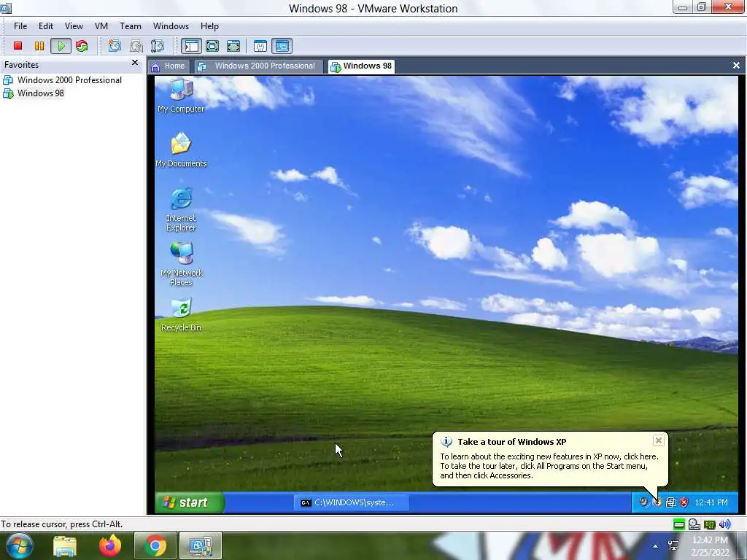Switch to the Home tab
Viewport: 747px width, 560px height.
169,66
